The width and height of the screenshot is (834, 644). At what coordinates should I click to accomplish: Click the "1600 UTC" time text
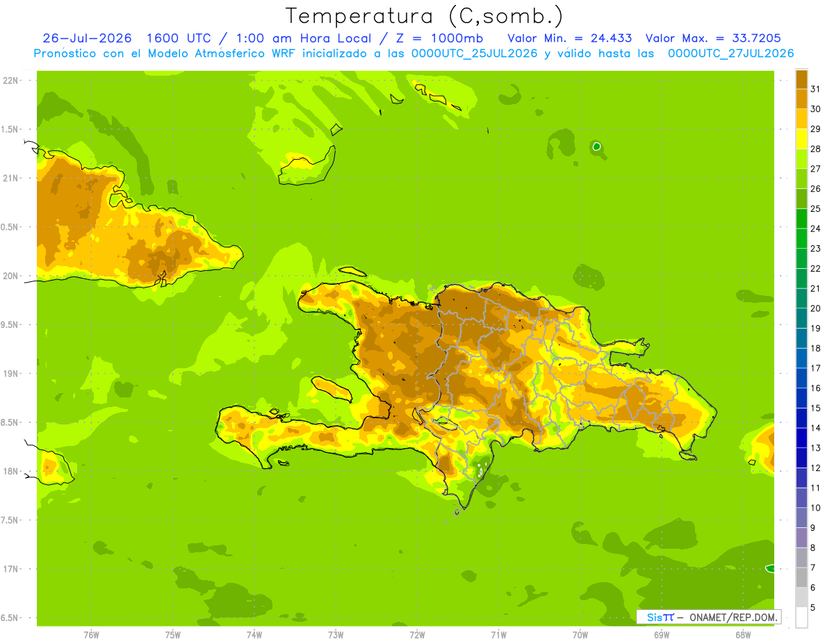179,38
